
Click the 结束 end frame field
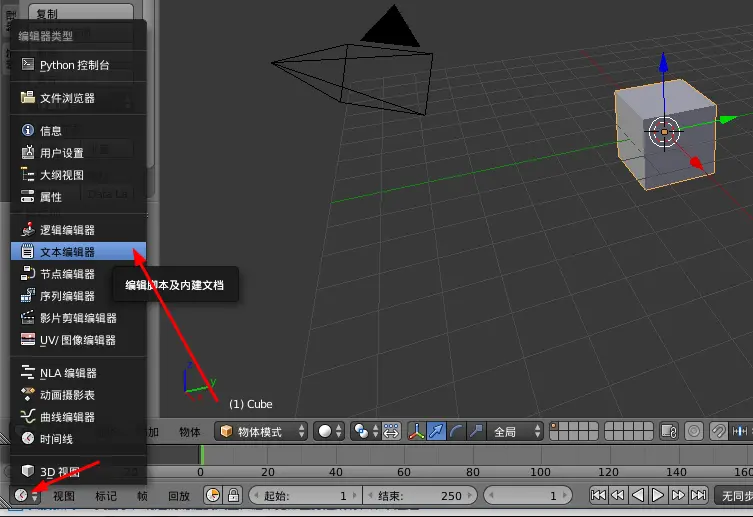pyautogui.click(x=421, y=495)
